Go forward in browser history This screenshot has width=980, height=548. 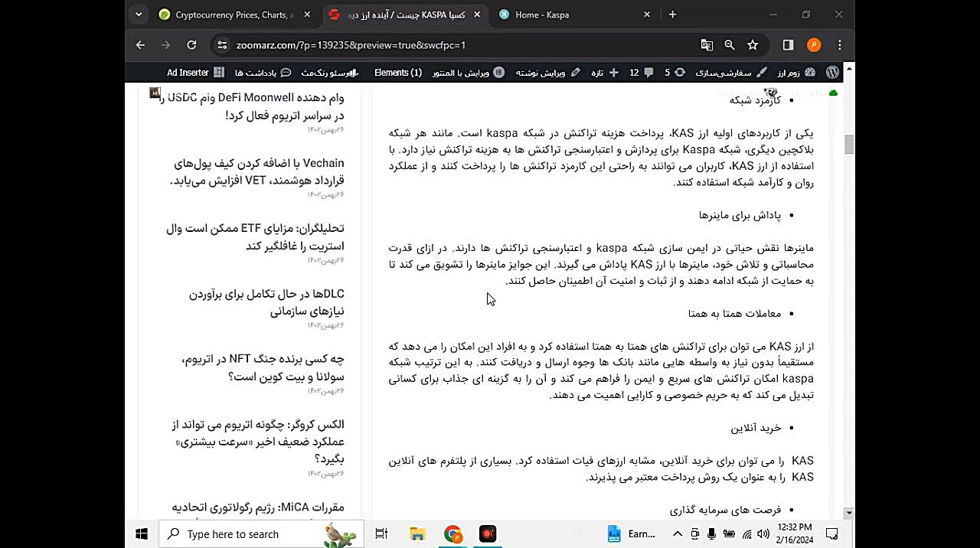[165, 45]
